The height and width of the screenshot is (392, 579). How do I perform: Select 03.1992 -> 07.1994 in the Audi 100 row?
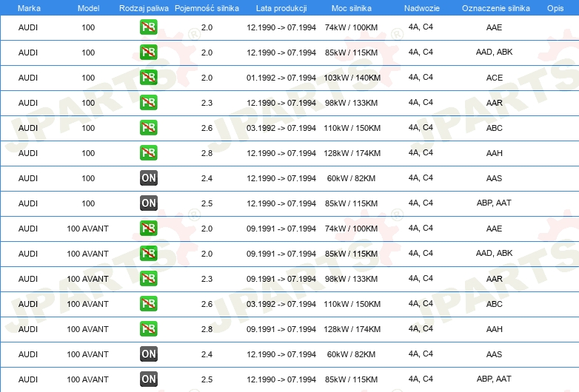point(281,128)
